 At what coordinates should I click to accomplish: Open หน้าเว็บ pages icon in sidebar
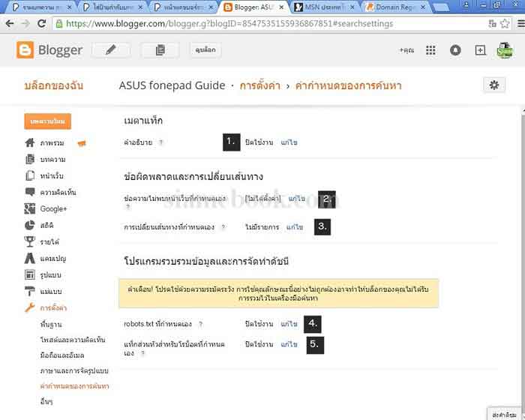pyautogui.click(x=30, y=175)
